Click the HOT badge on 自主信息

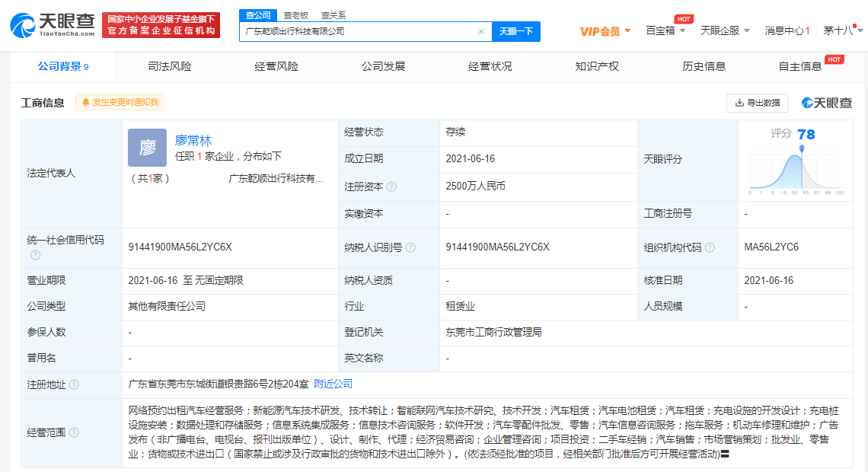834,59
